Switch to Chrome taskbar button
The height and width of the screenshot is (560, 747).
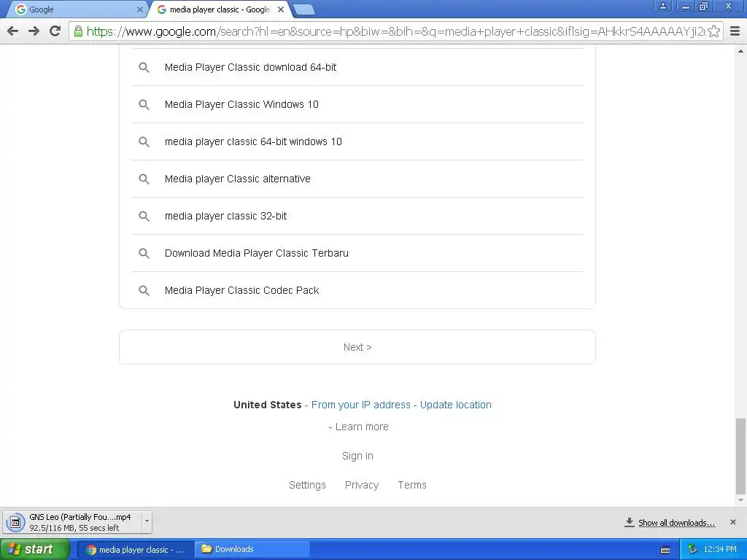(x=135, y=550)
